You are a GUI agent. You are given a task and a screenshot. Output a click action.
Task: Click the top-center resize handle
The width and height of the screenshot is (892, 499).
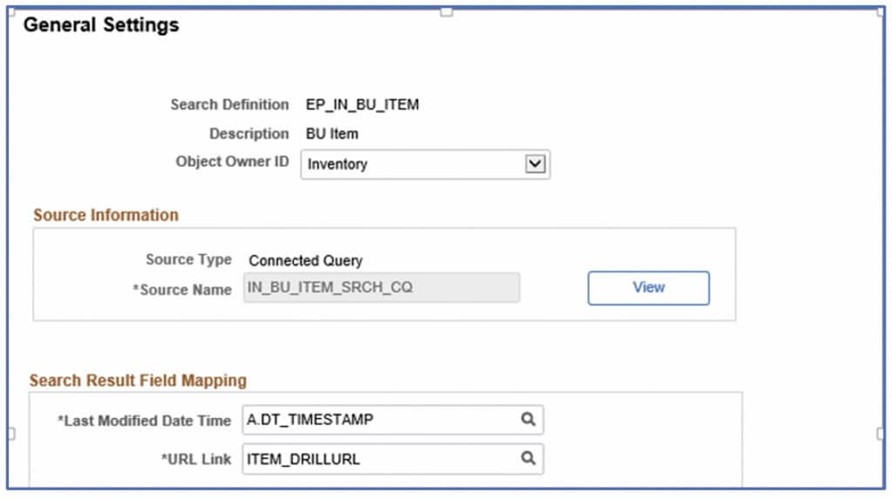[446, 11]
